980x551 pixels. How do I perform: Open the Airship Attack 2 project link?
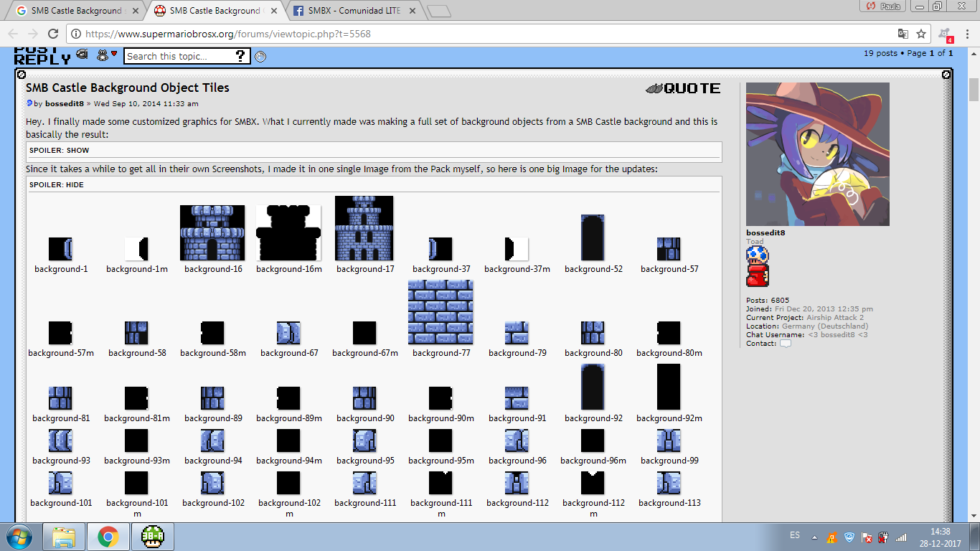coord(835,317)
